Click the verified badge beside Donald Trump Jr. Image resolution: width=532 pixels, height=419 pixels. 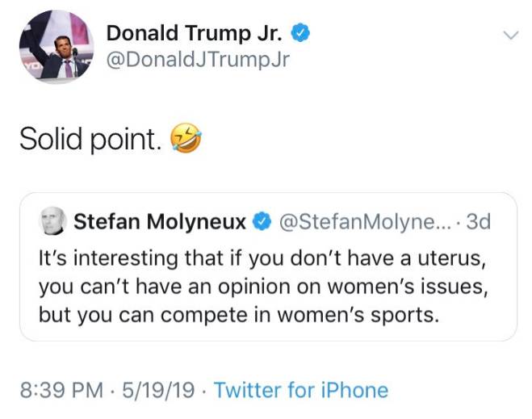coord(300,34)
